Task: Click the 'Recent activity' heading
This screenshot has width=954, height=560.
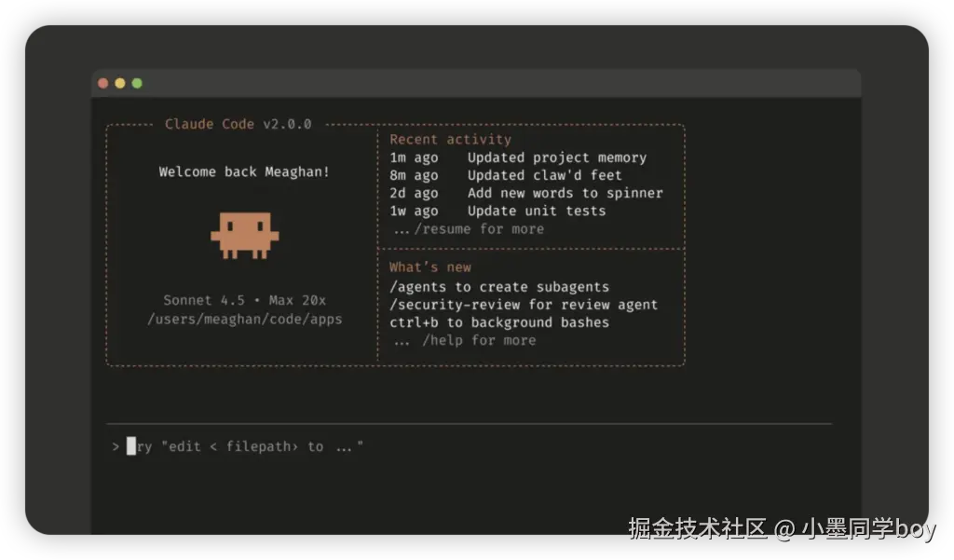Action: pos(450,140)
